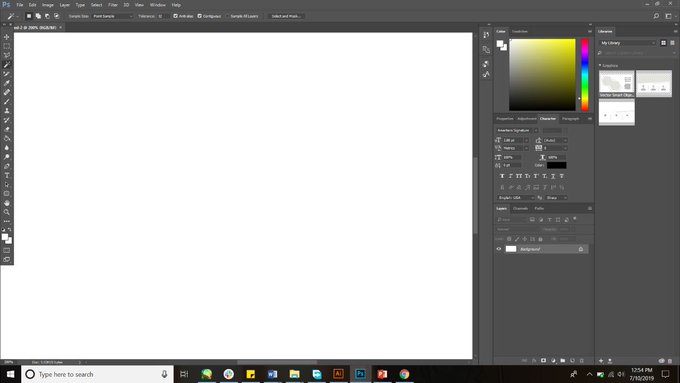Hide the Background layer with eye icon
Image resolution: width=680 pixels, height=383 pixels.
[x=499, y=249]
